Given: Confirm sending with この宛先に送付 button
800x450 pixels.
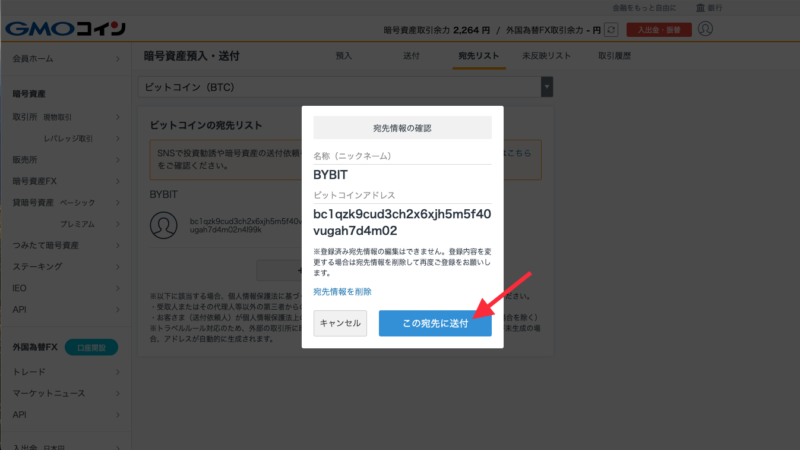Looking at the screenshot, I should point(435,323).
